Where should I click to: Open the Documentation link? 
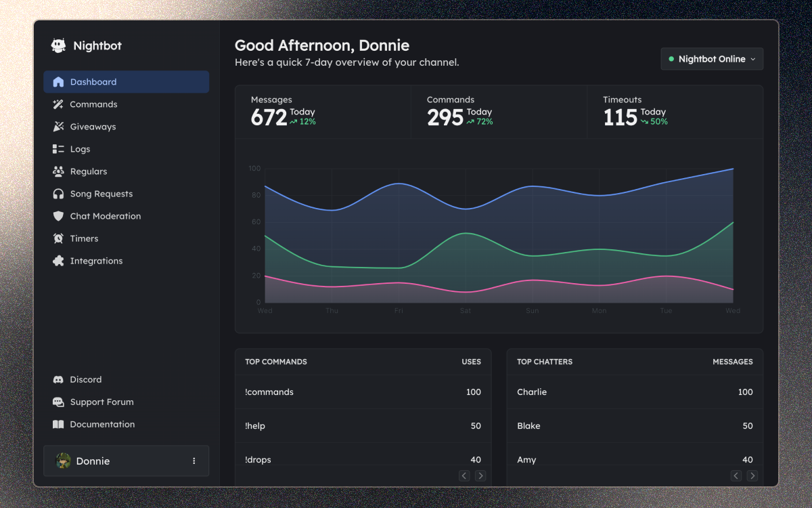coord(102,424)
